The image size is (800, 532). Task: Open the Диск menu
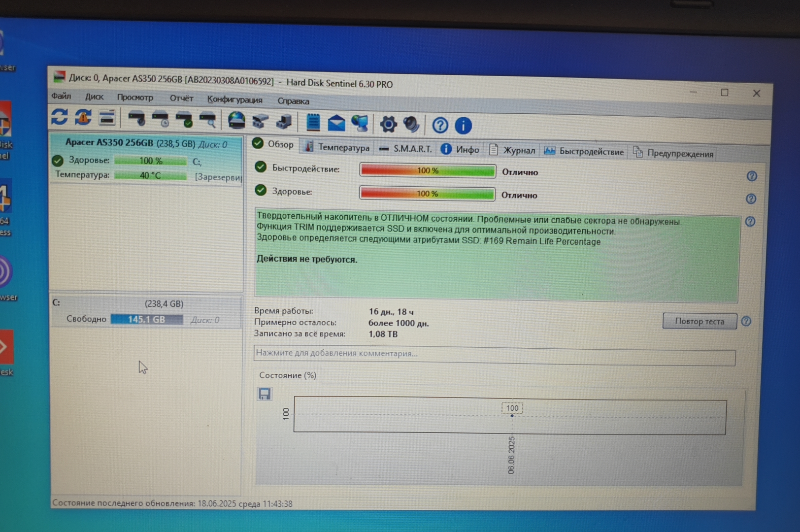point(94,97)
